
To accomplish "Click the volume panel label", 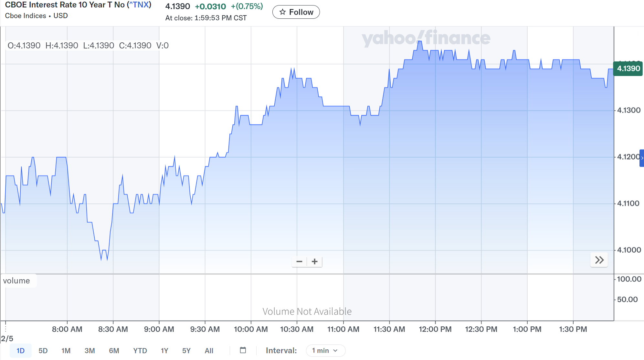I will click(x=17, y=281).
